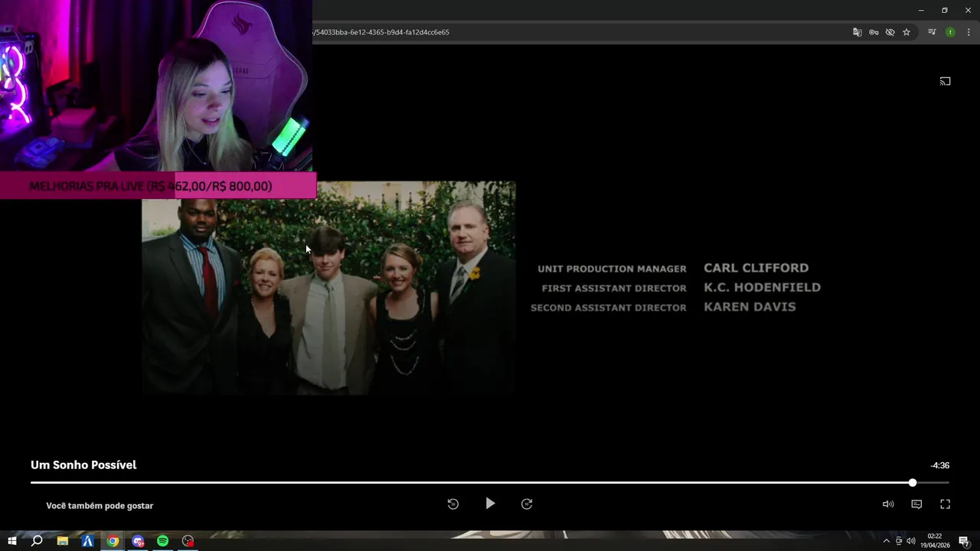The image size is (980, 551).
Task: Open Discord from the taskbar
Action: 138,541
